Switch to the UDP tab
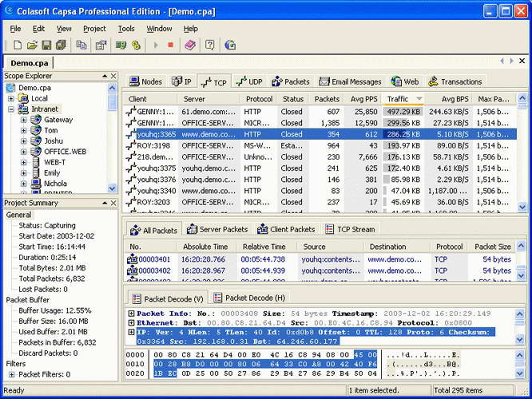Screen dimensions: 532x399 (249, 81)
